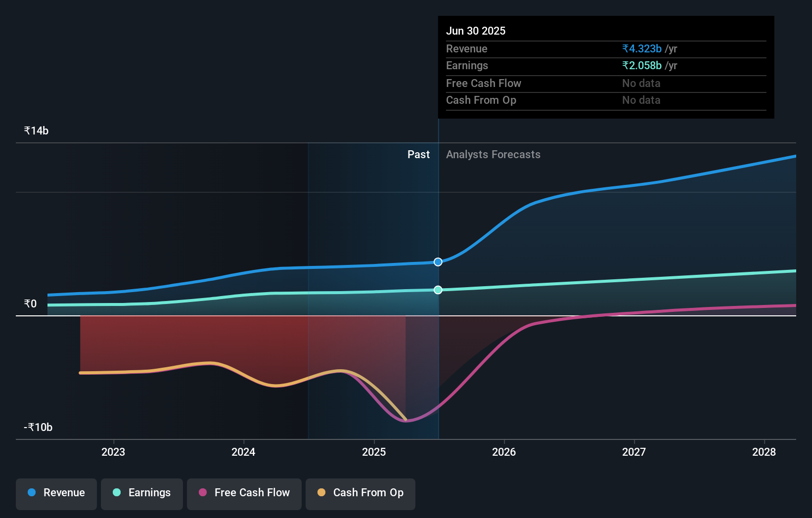Click the teal Earnings legend dot
This screenshot has height=518, width=812.
117,492
